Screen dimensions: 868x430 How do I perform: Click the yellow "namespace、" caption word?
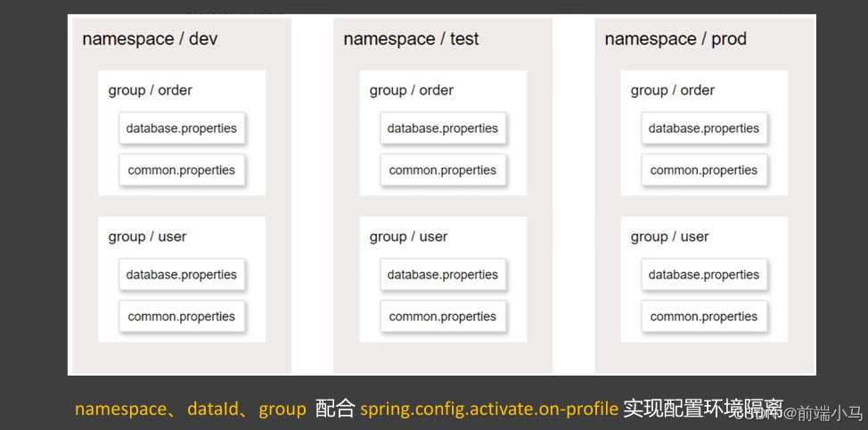pyautogui.click(x=127, y=409)
